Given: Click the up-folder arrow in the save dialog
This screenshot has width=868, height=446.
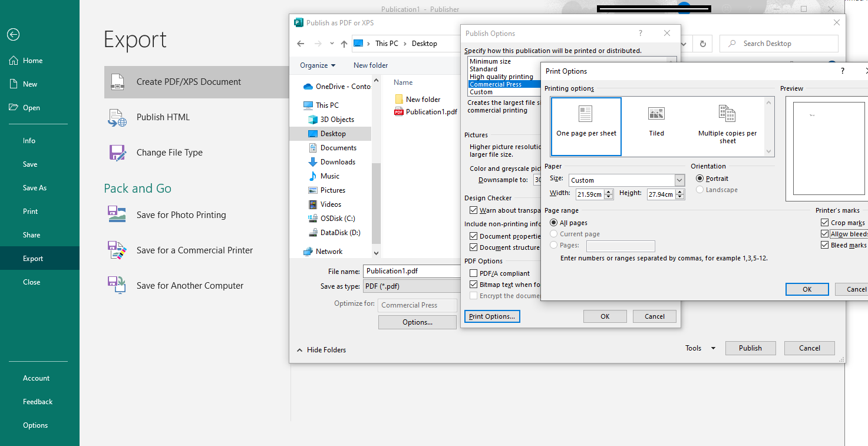Looking at the screenshot, I should (x=344, y=44).
